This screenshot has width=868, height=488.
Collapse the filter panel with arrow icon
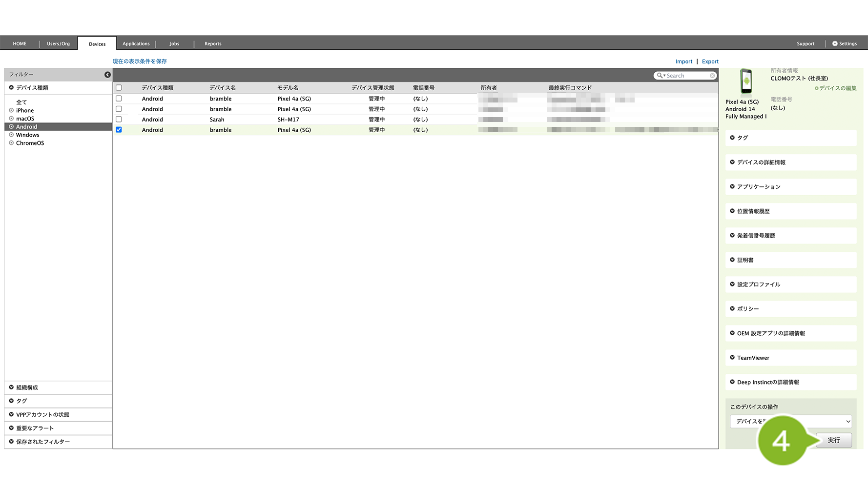click(107, 75)
